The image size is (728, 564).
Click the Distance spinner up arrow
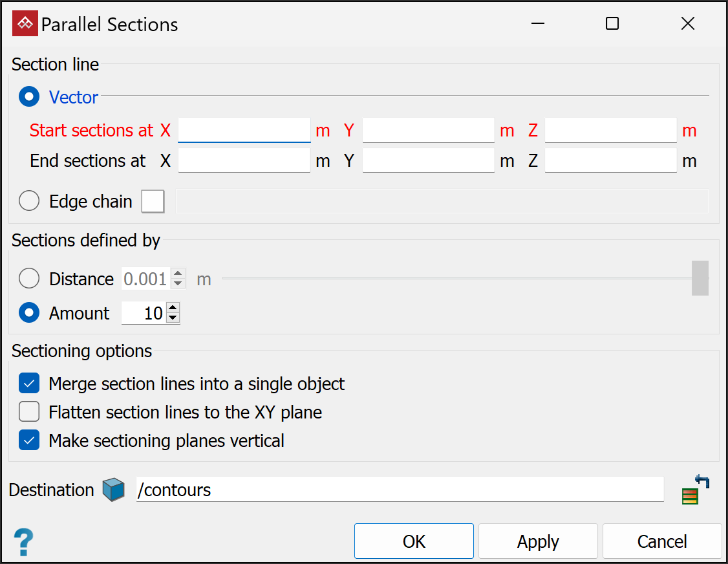(179, 274)
